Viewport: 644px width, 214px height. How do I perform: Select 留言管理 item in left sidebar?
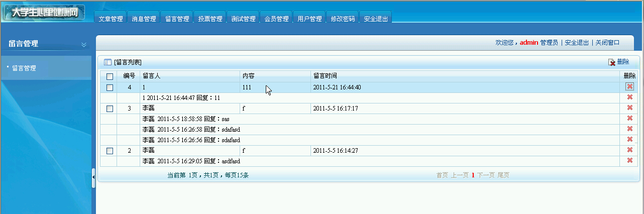[x=24, y=68]
